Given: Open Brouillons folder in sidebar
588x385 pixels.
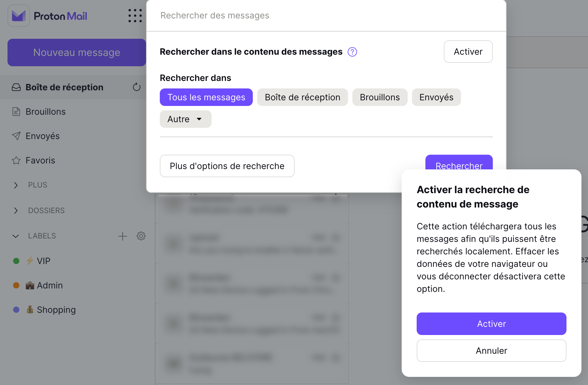Looking at the screenshot, I should [73, 112].
